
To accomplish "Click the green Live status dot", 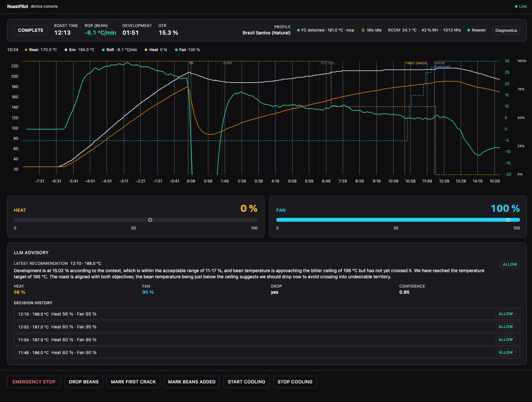I will [x=516, y=6].
